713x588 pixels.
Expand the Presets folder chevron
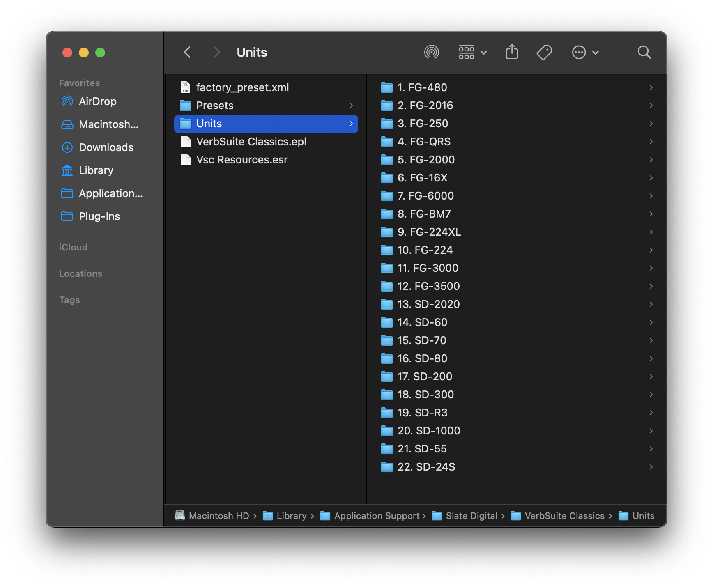(351, 106)
